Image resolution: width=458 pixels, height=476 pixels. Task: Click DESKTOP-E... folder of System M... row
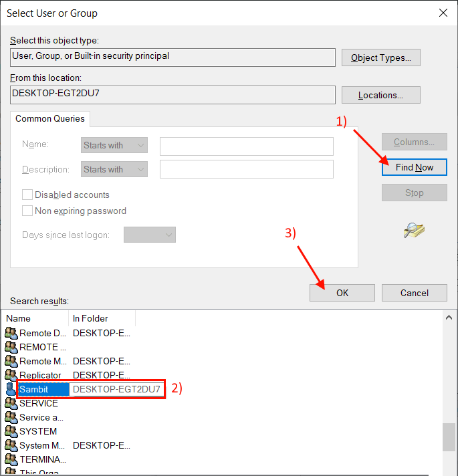[x=102, y=445]
